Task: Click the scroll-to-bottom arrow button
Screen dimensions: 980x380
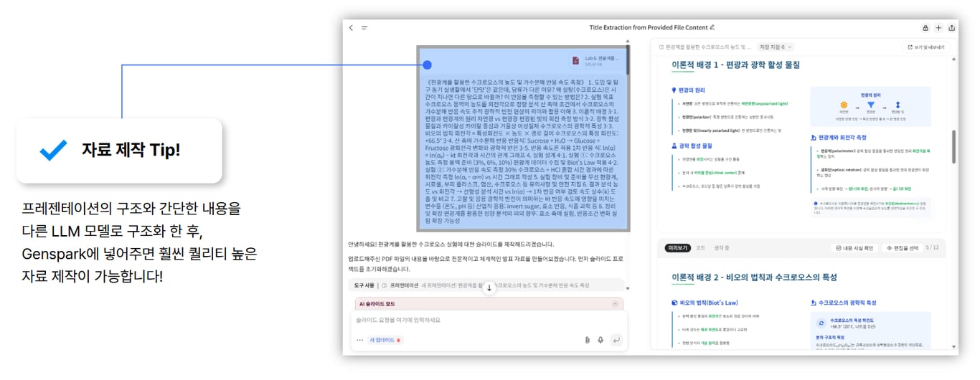Action: click(489, 288)
